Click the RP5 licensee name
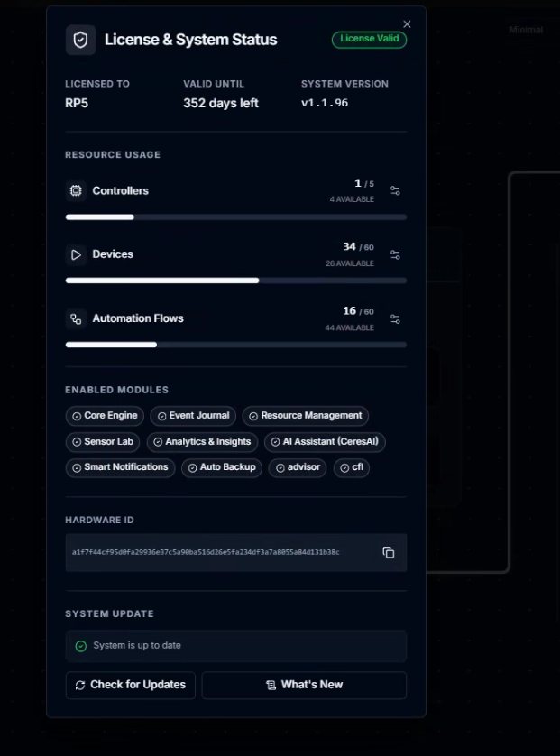 click(x=77, y=103)
